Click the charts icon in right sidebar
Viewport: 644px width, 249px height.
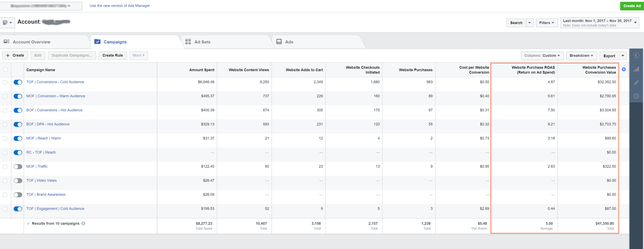[636, 69]
